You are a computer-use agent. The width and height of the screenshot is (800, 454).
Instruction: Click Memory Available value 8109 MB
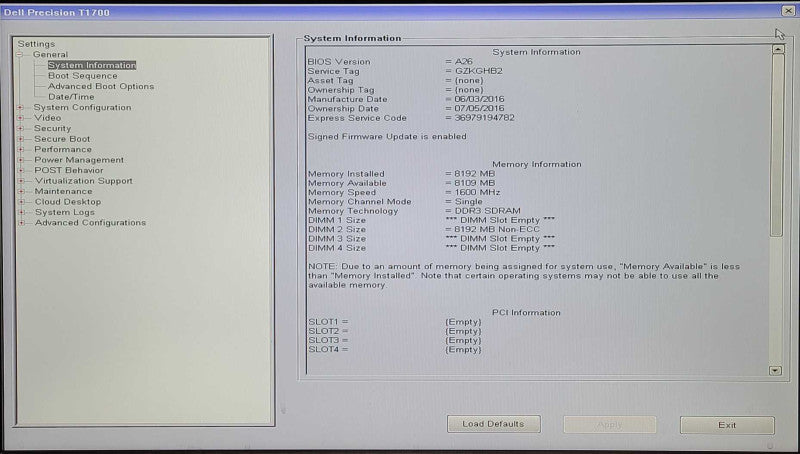(x=475, y=183)
